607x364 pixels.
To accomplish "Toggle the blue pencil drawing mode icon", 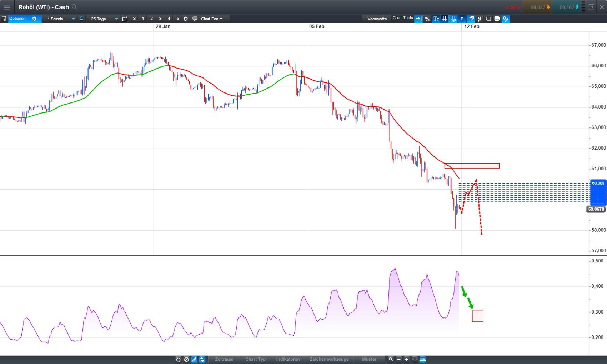I will coord(194,360).
